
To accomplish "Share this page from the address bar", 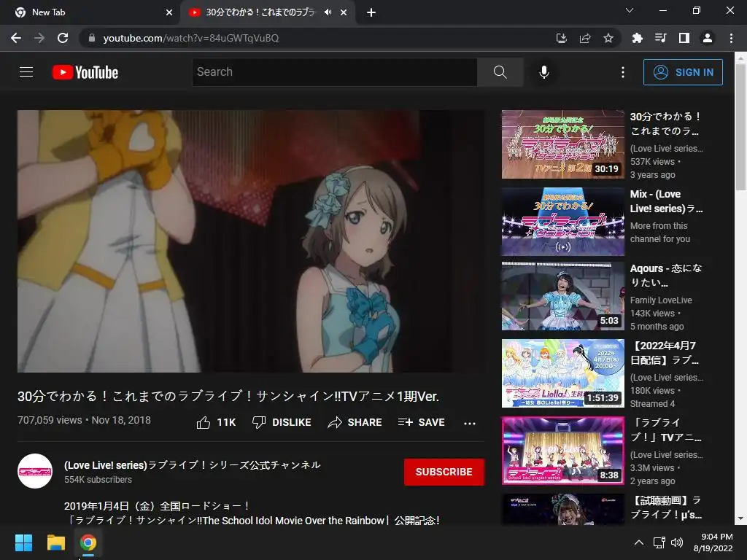I will click(585, 38).
